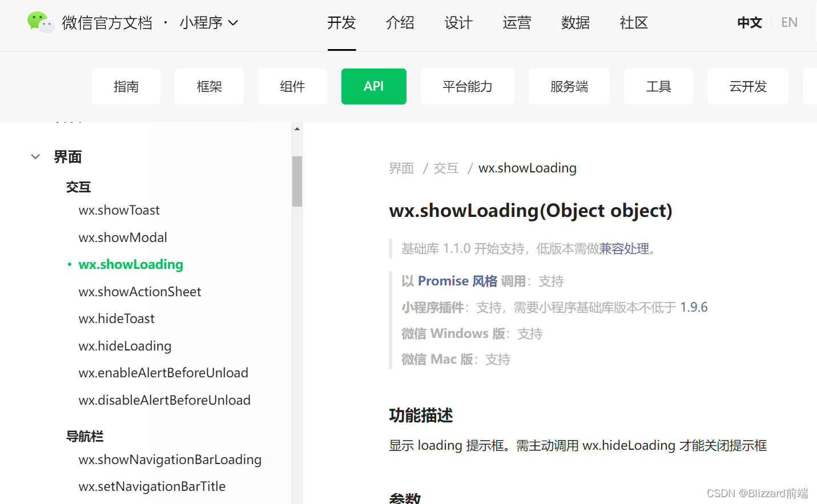Select the 平台能力 category button

(468, 86)
